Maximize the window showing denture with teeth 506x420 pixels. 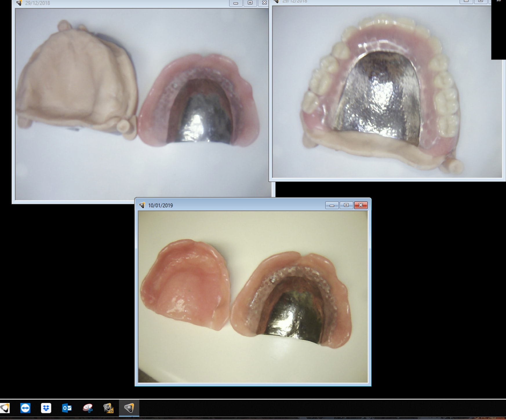(x=480, y=1)
